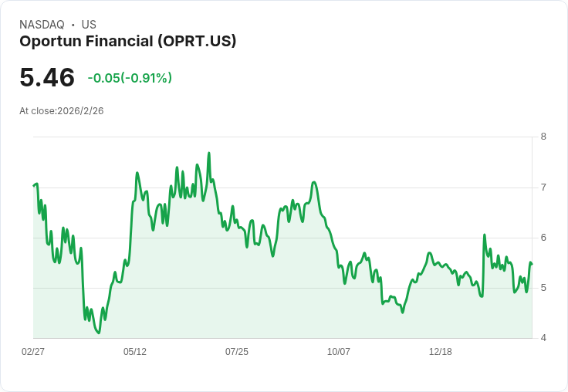This screenshot has height=392, width=568.
Task: Open the Oportun Financial (OPRT.US) title
Action: [x=127, y=41]
